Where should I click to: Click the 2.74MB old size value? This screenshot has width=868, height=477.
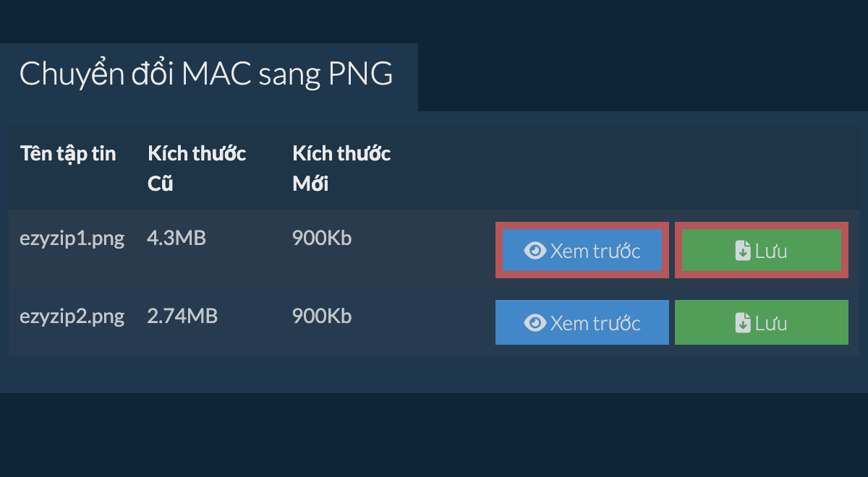coord(182,316)
